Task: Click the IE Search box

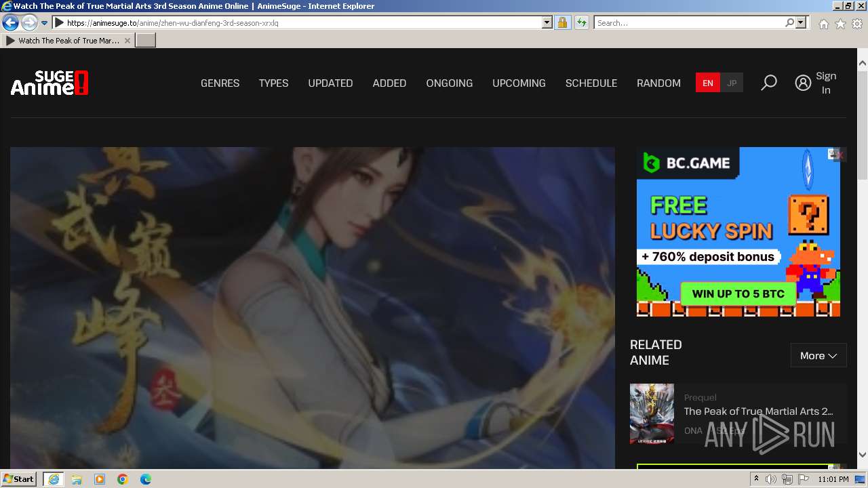Action: tap(689, 23)
